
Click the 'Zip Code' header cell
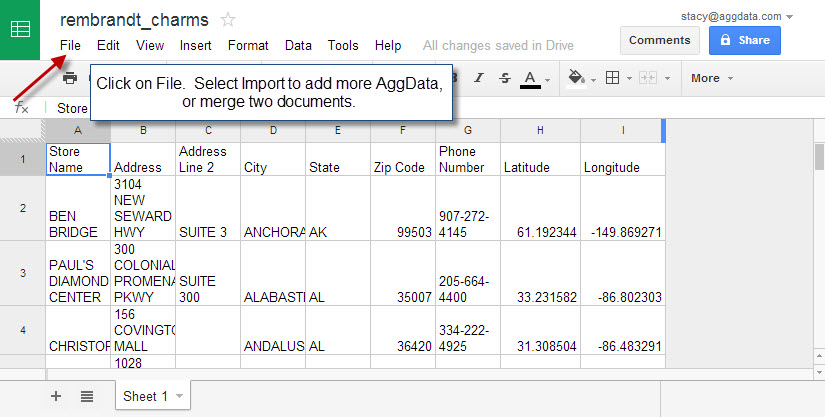(x=403, y=159)
